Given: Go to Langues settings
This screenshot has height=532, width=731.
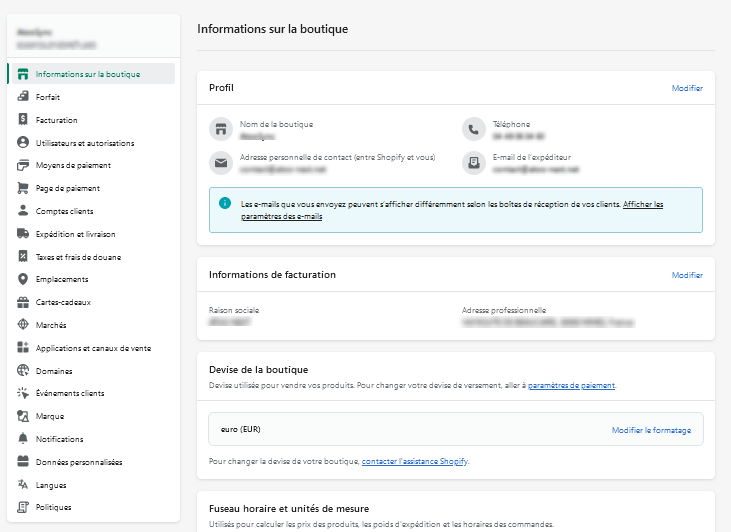Looking at the screenshot, I should (91, 484).
